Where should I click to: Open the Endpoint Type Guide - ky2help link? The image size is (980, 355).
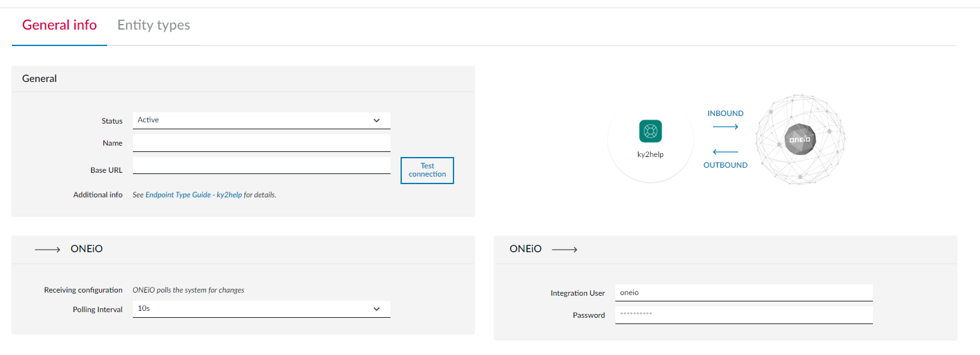point(193,195)
